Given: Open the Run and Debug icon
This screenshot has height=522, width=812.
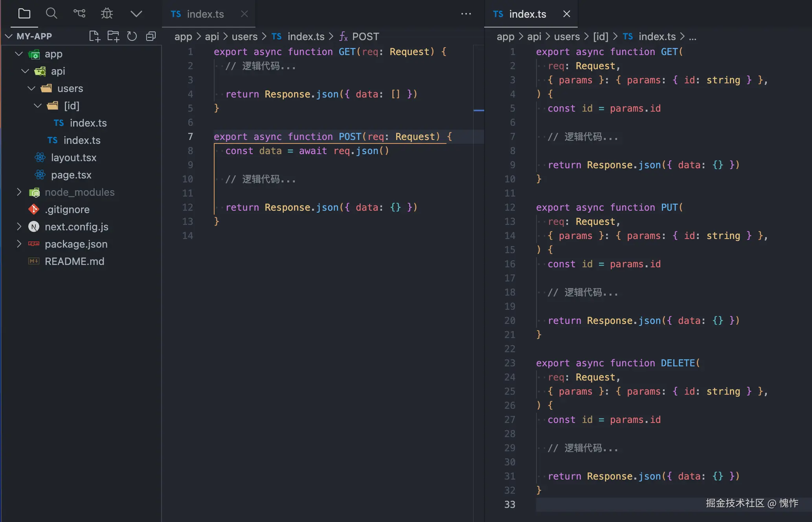Looking at the screenshot, I should click(107, 14).
